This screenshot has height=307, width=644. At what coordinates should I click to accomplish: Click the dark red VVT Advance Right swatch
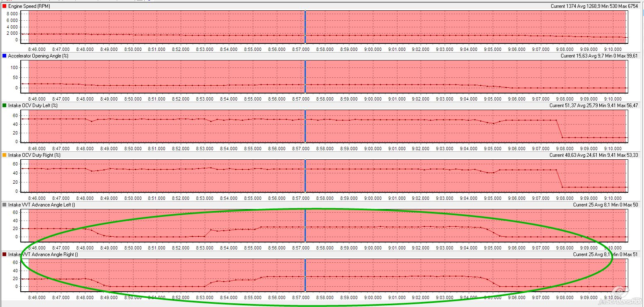coord(4,254)
